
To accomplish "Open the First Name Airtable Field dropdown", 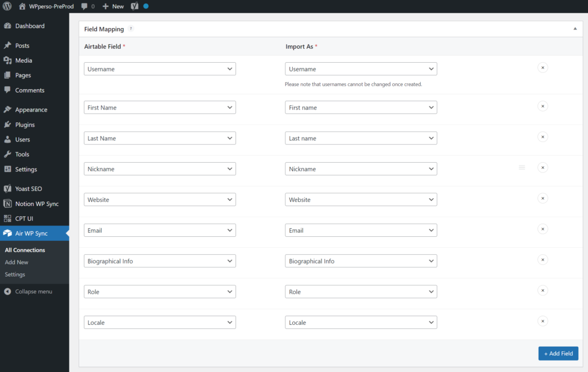I will (160, 108).
